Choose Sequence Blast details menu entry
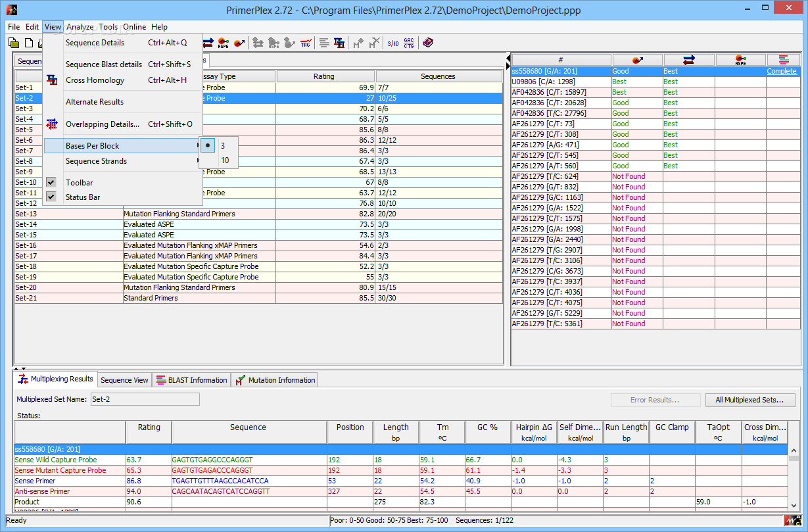The width and height of the screenshot is (808, 532). [x=123, y=64]
